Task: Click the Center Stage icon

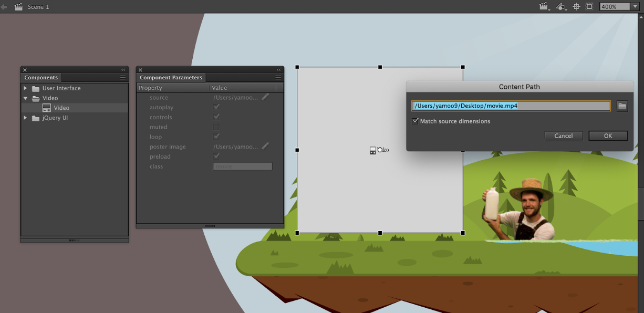Action: [x=576, y=7]
